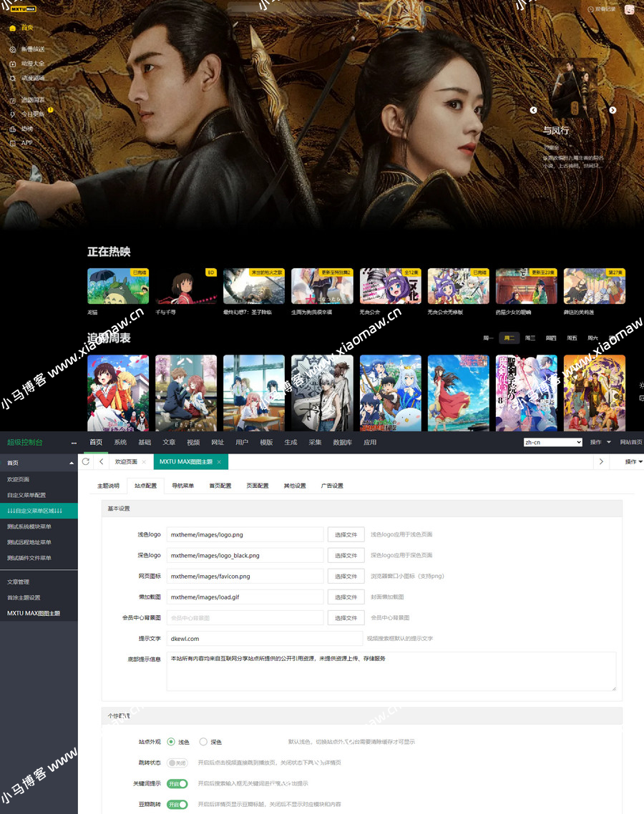Turn off the 关键词提示 switch

(177, 783)
